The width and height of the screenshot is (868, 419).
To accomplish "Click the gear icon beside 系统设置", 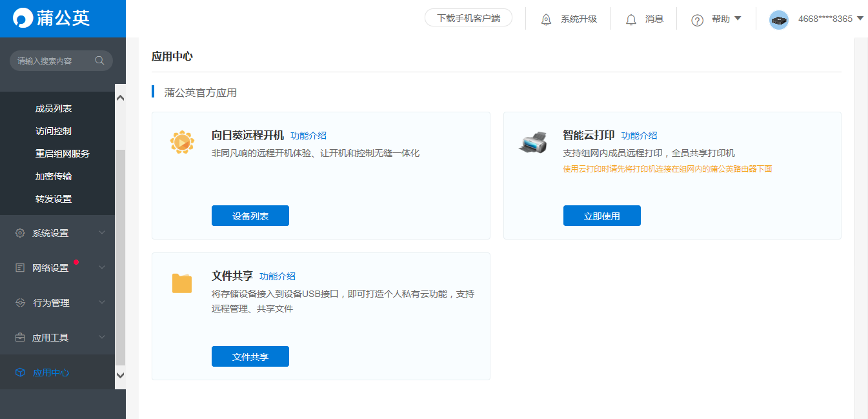I will tap(20, 233).
